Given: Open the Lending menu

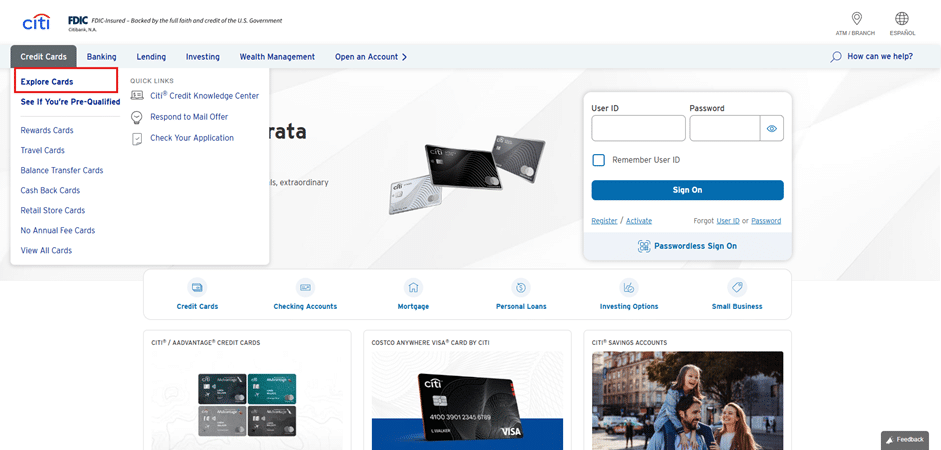Looking at the screenshot, I should tap(151, 57).
